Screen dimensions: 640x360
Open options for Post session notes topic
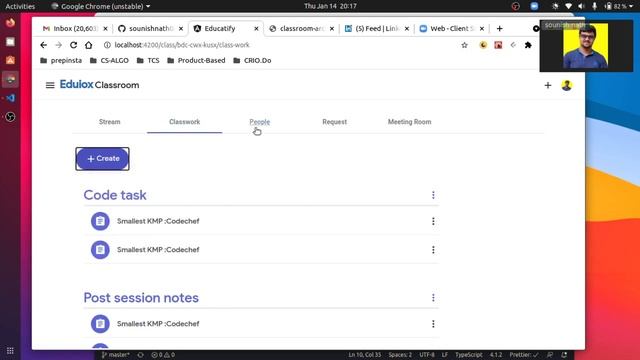433,298
